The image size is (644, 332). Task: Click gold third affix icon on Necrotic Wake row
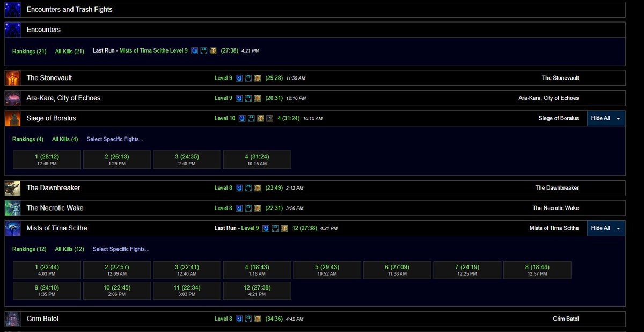tap(258, 208)
